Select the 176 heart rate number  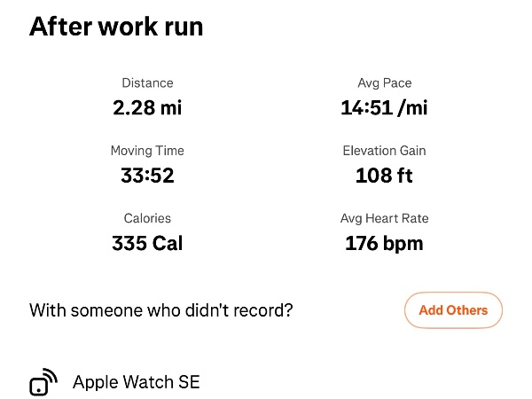pos(363,243)
